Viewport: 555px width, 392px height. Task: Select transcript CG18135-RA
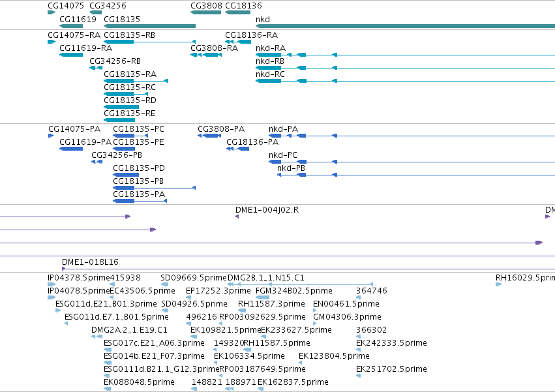(130, 74)
